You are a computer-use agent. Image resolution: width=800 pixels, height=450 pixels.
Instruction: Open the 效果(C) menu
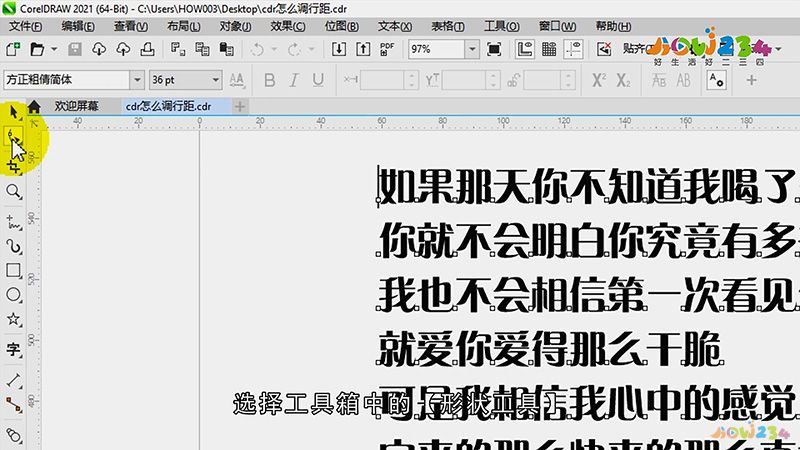pos(288,26)
